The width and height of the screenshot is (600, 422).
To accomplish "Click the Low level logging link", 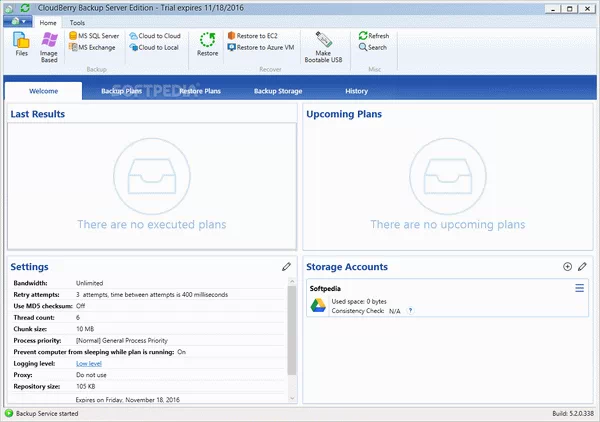I will (x=89, y=363).
